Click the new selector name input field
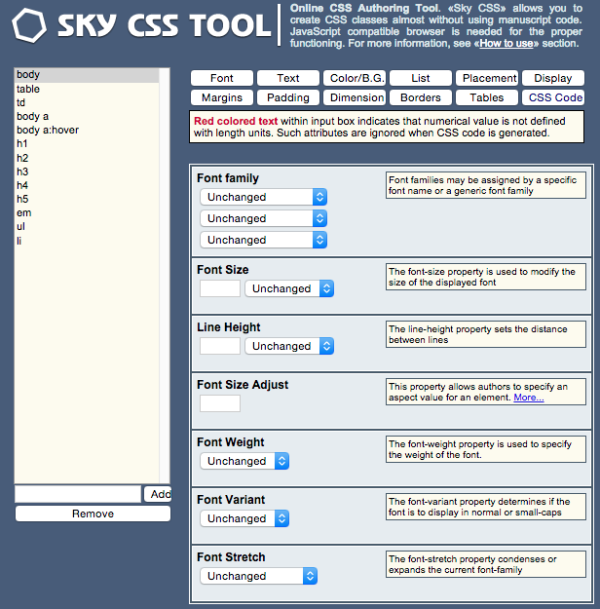This screenshot has height=609, width=600. point(78,494)
